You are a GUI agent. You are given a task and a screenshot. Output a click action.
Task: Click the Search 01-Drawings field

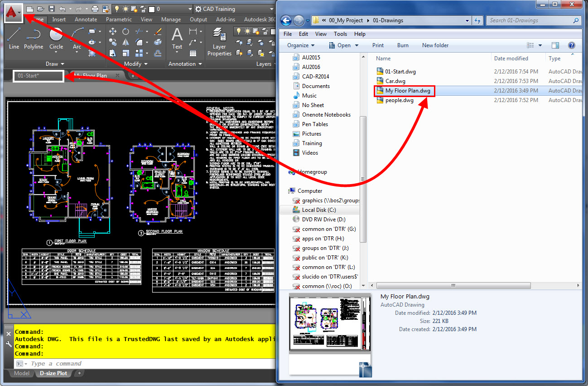point(533,20)
